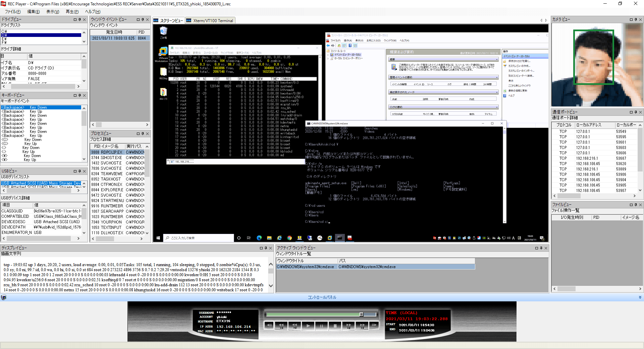The height and width of the screenshot is (349, 644).
Task: Step one frame backward
Action: (x=269, y=325)
